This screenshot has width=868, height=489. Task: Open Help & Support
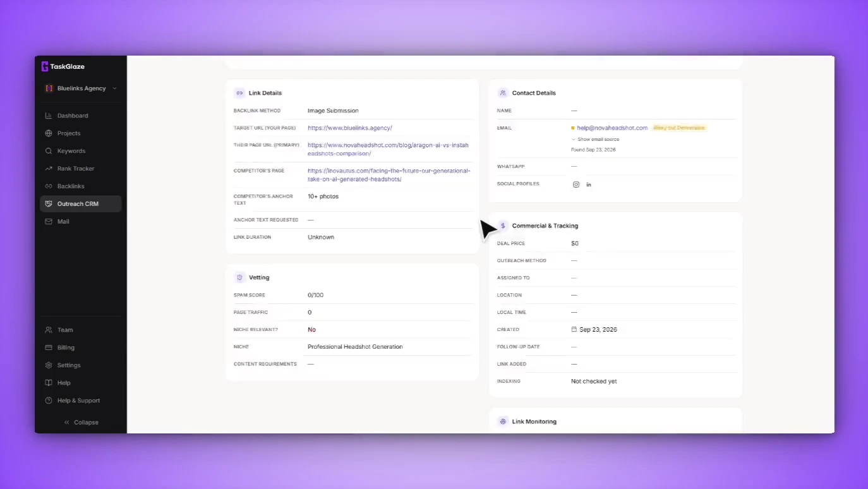[x=80, y=401]
